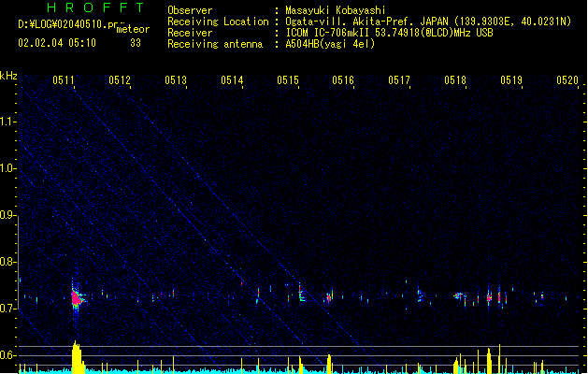Click the observer name Masayuki Kobayashi

pyautogui.click(x=336, y=10)
